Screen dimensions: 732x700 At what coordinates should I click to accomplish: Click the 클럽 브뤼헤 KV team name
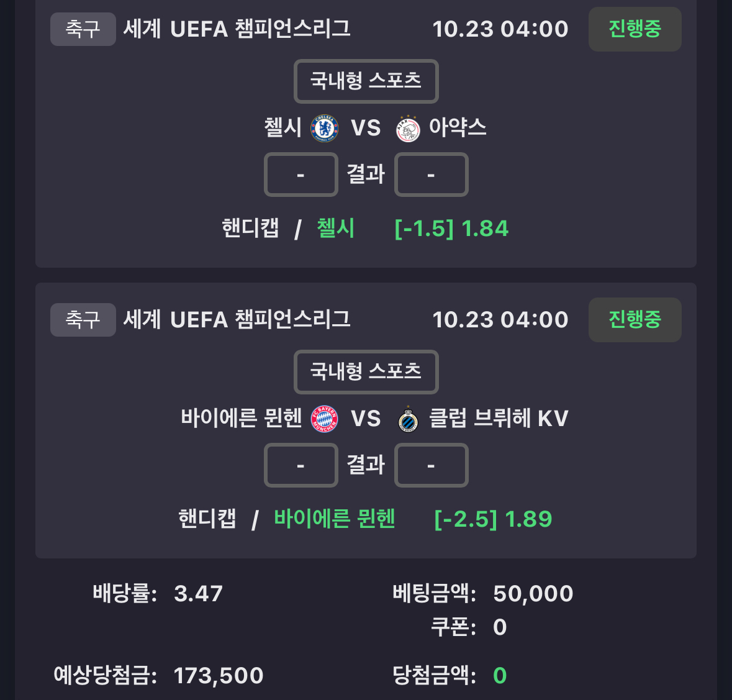pos(499,419)
